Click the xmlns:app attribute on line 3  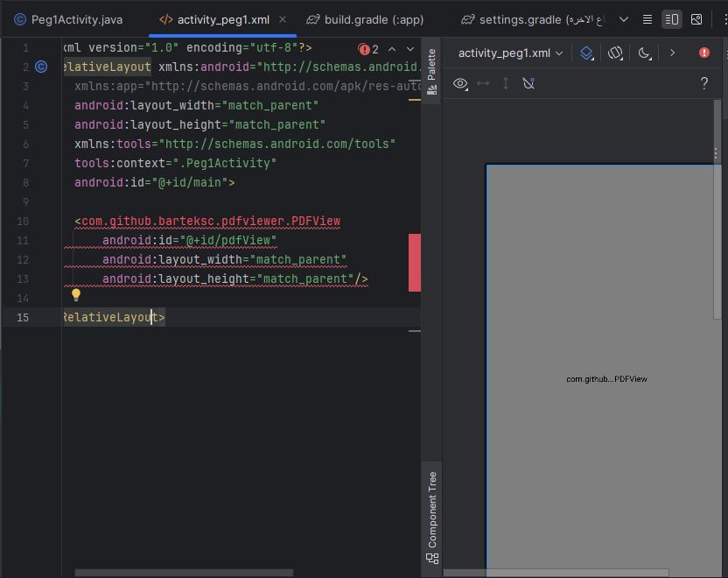[x=248, y=87]
